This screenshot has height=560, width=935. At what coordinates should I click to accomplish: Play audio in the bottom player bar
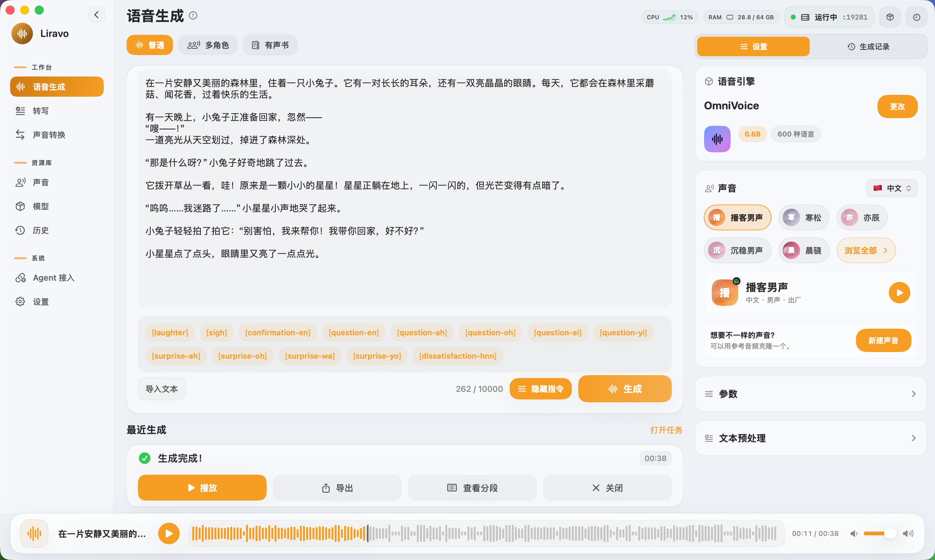169,533
